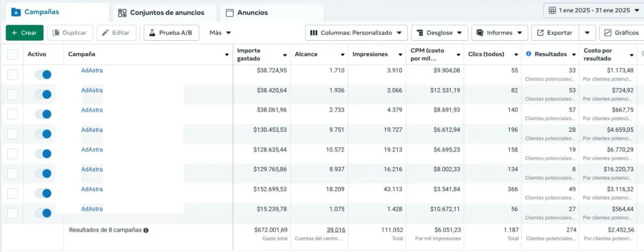Image resolution: width=644 pixels, height=252 pixels.
Task: Toggle active switch for $38.420,64 campaign
Action: 43,94
